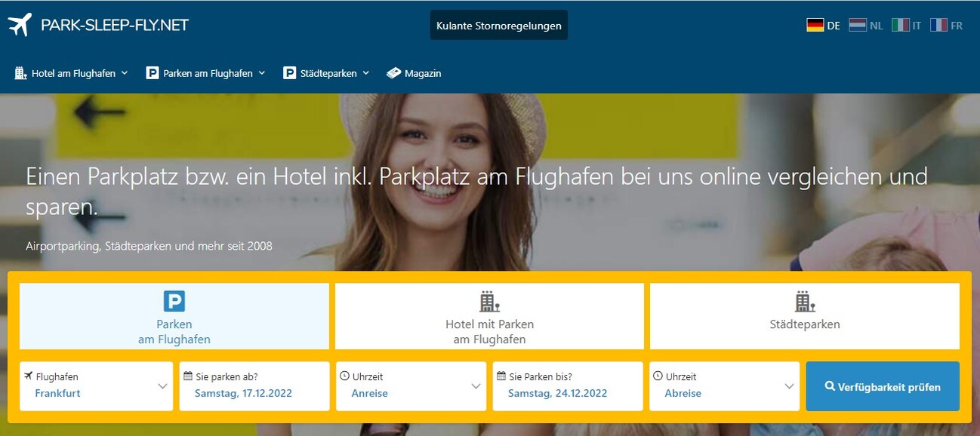This screenshot has height=436, width=980.
Task: Switch language via Dutch flag
Action: tap(857, 25)
